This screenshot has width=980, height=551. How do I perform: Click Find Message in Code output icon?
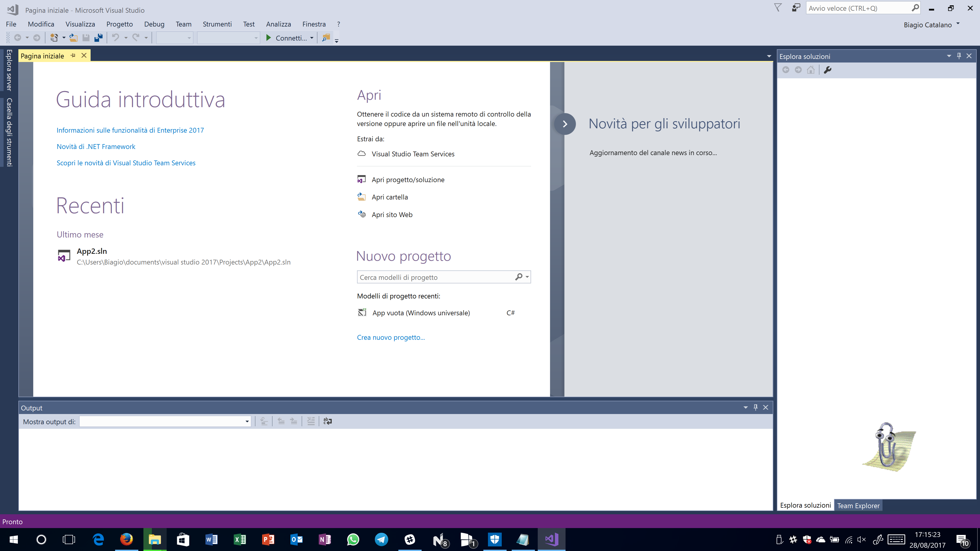pos(264,421)
